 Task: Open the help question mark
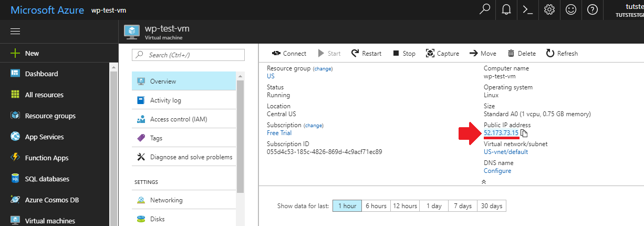593,9
